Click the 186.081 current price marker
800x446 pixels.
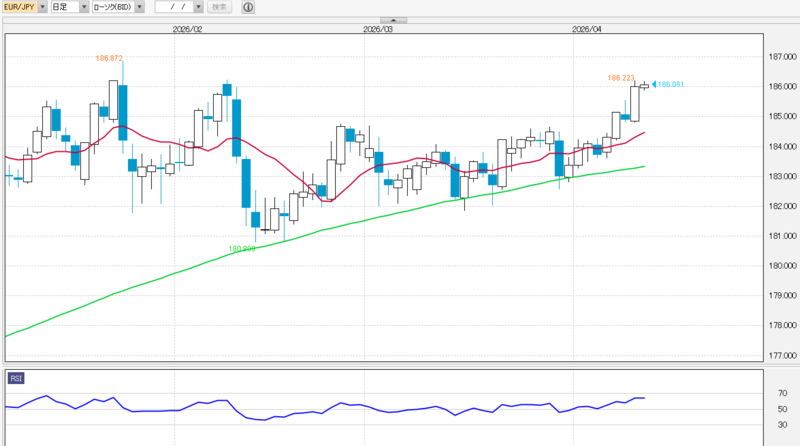668,84
